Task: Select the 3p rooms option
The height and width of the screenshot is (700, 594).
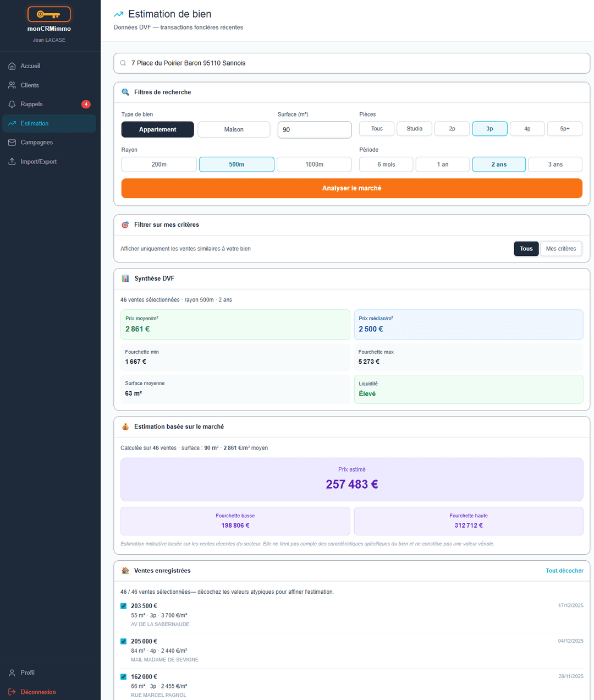Action: [490, 129]
